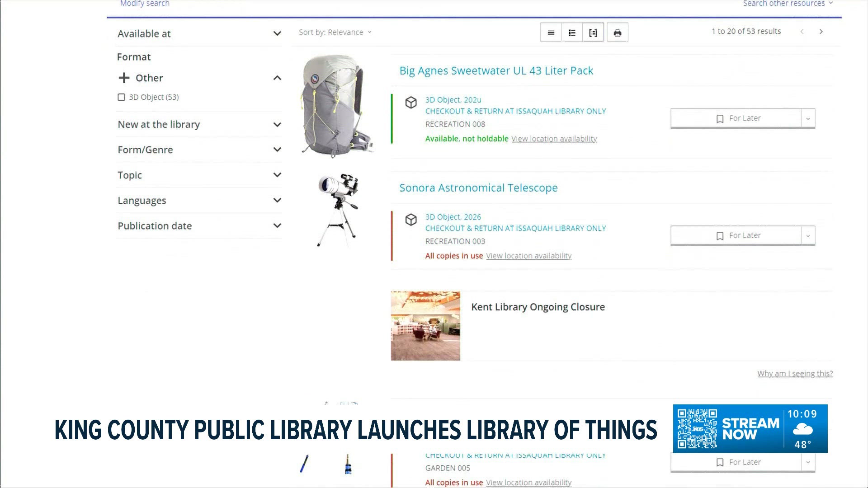868x488 pixels.
Task: Open dropdown arrow next to GARDEN 005 For Later
Action: (x=808, y=462)
